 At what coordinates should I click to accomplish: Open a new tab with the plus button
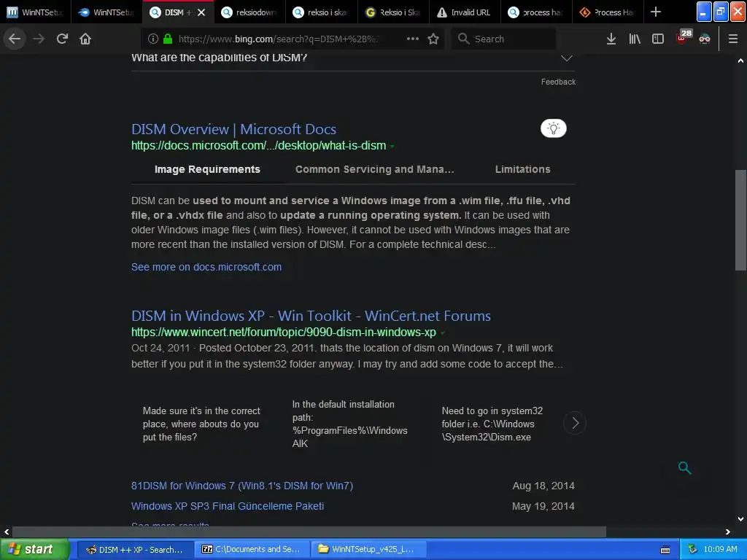(x=656, y=12)
